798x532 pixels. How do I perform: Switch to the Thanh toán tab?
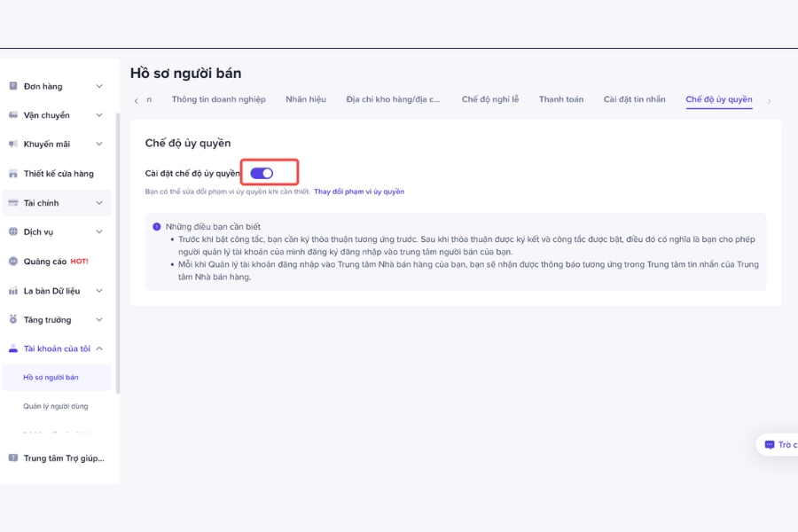561,99
